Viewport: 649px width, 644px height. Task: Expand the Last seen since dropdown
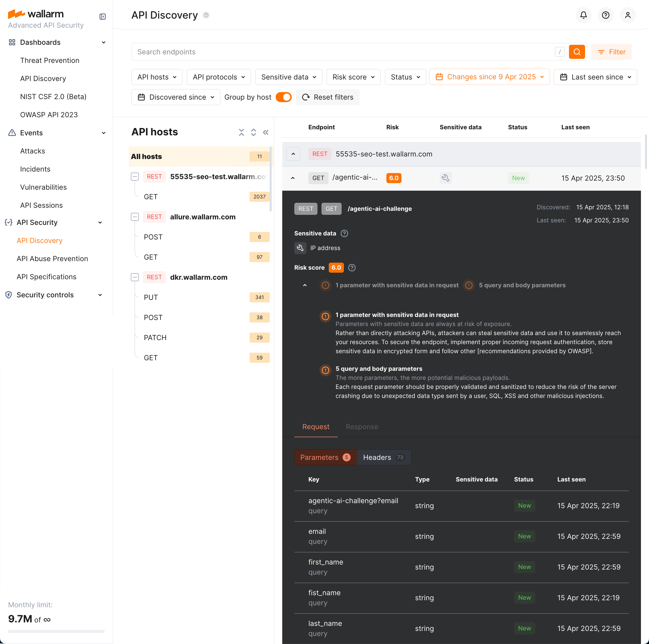click(x=595, y=77)
